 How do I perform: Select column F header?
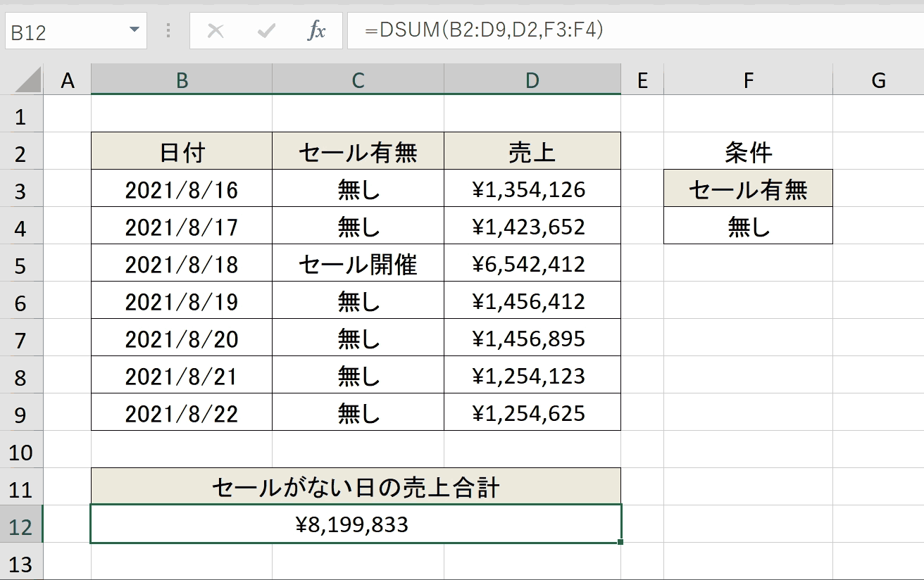click(748, 80)
